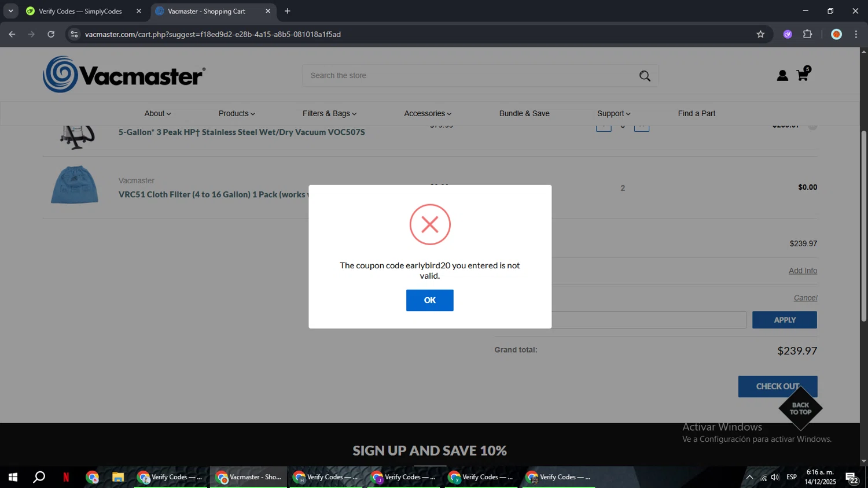Select the Vacmaster - Shopping Cart tab
The width and height of the screenshot is (868, 488).
[207, 11]
